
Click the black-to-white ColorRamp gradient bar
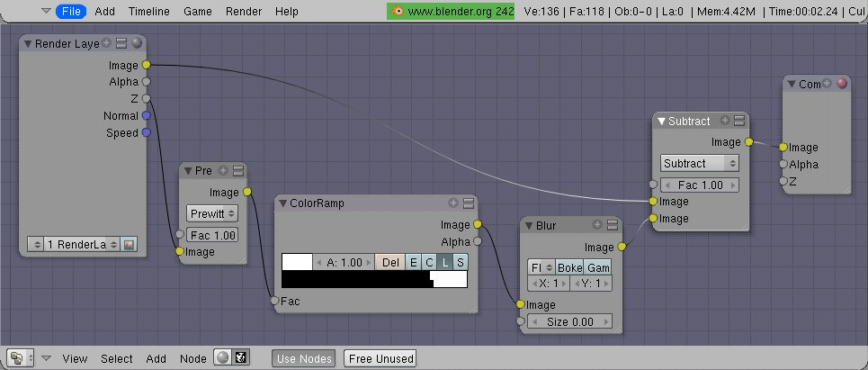pyautogui.click(x=375, y=279)
